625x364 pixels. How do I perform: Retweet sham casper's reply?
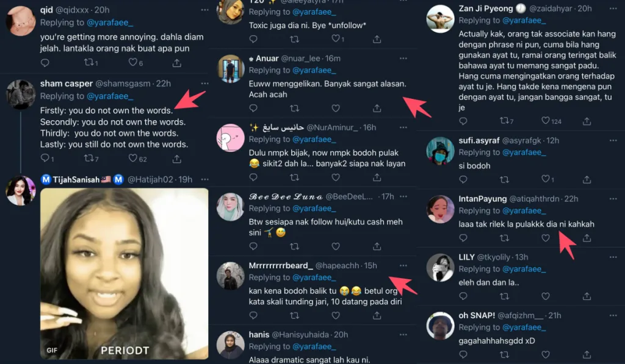89,159
